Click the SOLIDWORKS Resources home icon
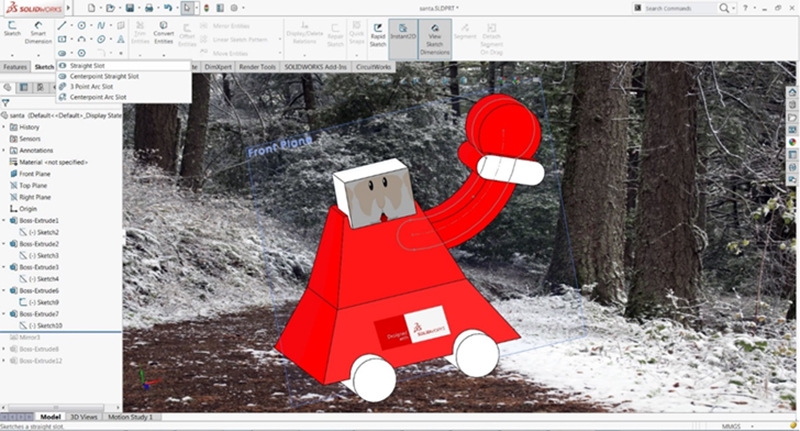The height and width of the screenshot is (431, 800). tap(792, 92)
